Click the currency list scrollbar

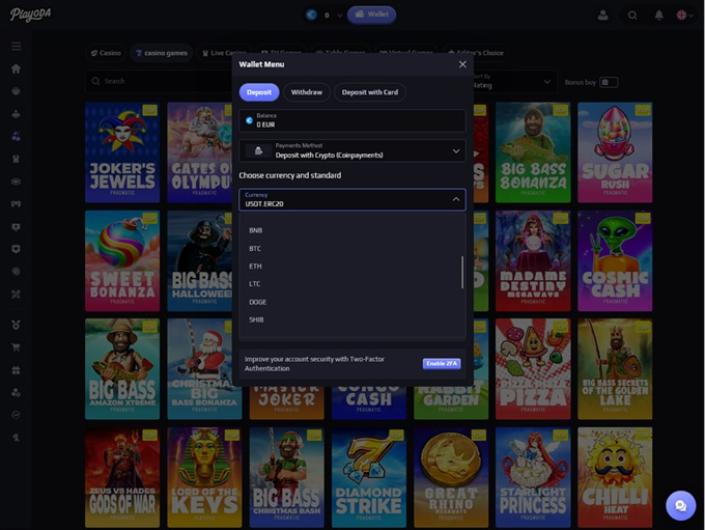coord(462,272)
